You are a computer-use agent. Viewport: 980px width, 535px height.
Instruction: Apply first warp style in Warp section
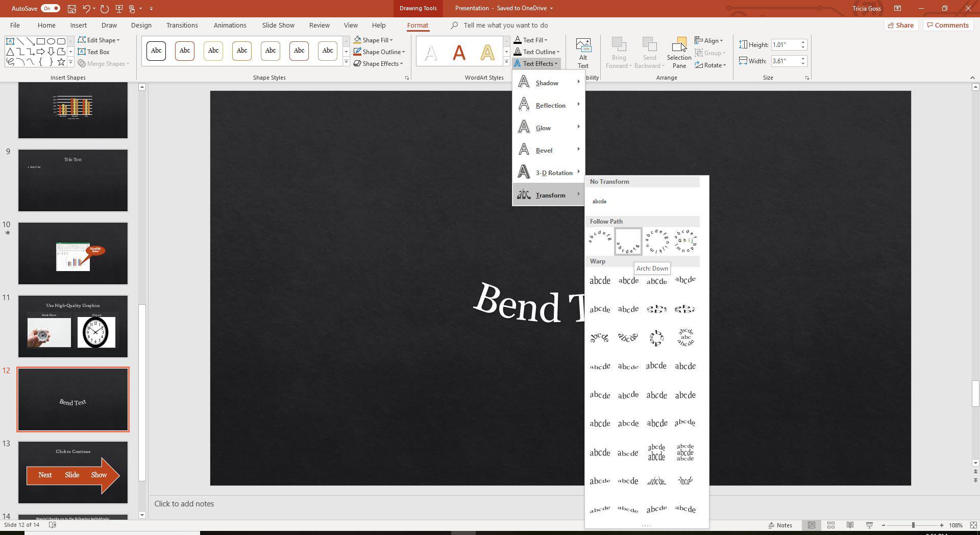pos(600,280)
